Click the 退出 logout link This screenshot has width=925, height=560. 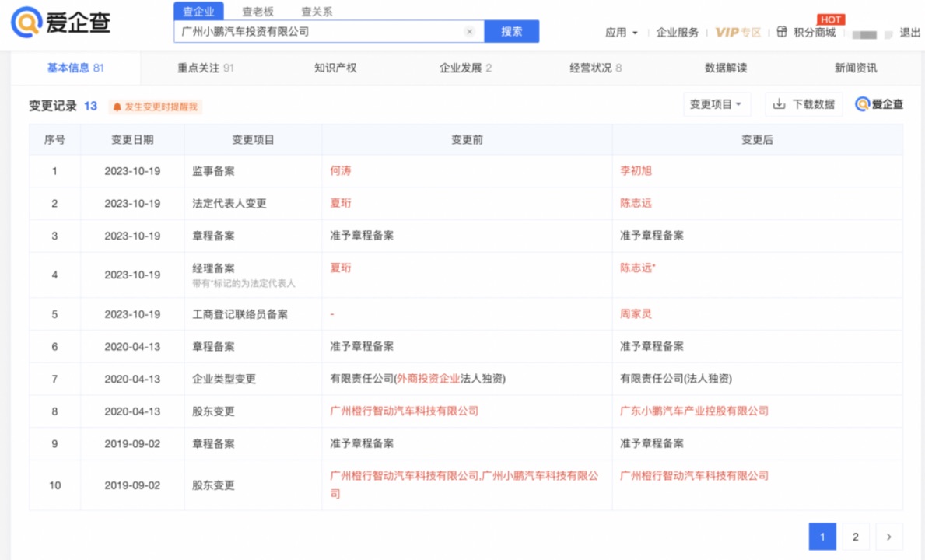(909, 33)
